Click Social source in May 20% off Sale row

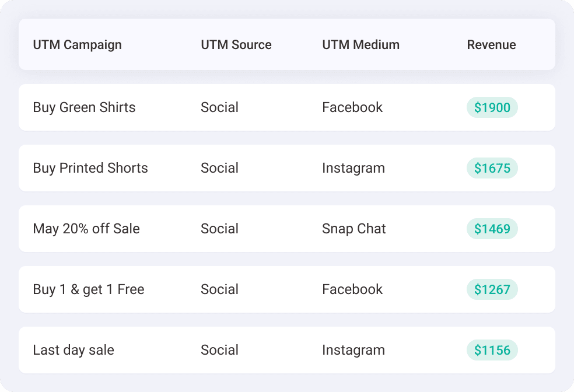(x=220, y=229)
